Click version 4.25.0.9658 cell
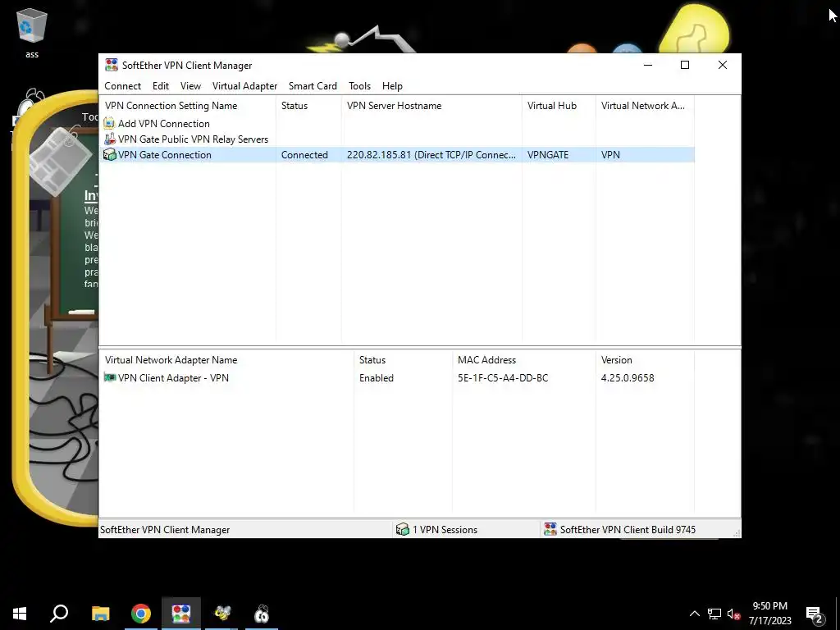 [x=628, y=377]
